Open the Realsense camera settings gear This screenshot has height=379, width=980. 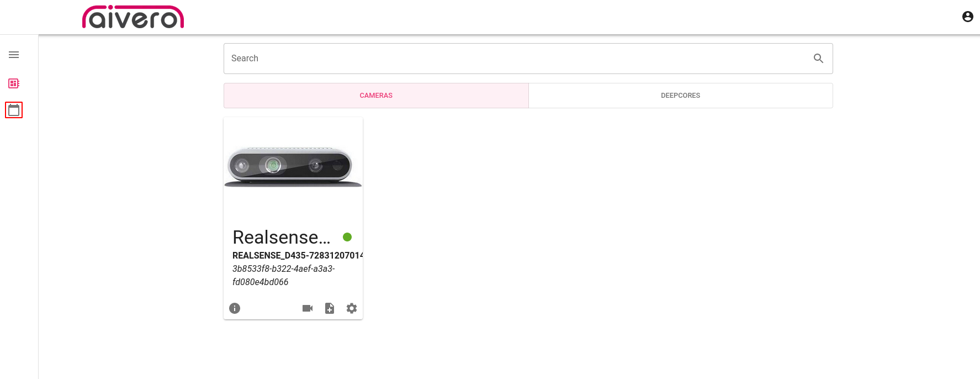[352, 308]
